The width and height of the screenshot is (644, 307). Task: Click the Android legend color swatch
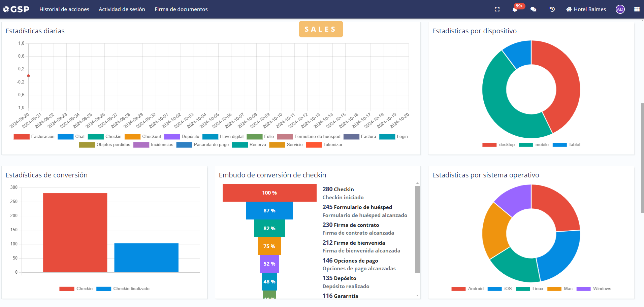(458, 289)
